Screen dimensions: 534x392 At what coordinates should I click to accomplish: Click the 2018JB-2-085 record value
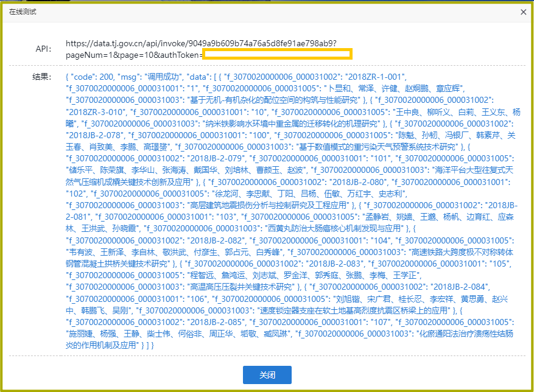coord(208,322)
